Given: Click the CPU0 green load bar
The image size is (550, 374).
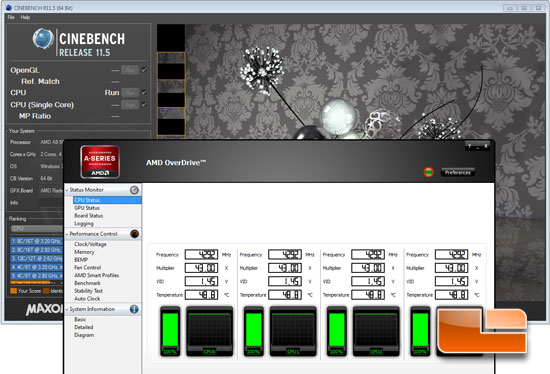Looking at the screenshot, I should [x=170, y=331].
